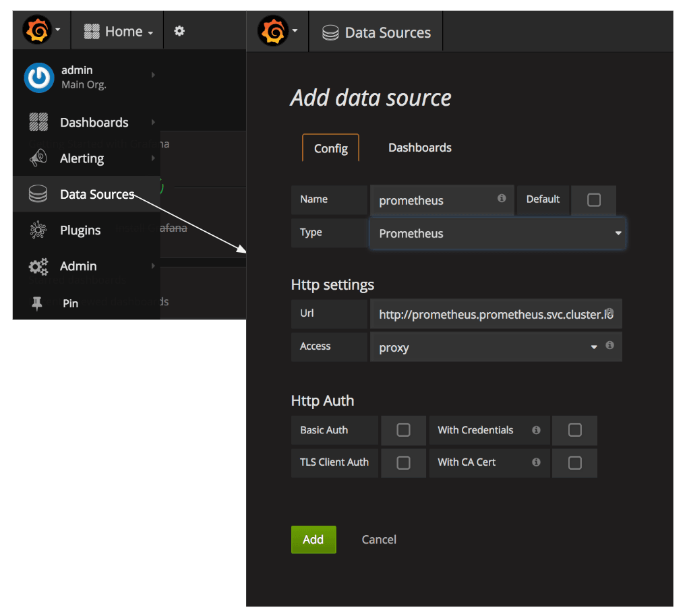Click the dropdown caret next to left Grafana logo
This screenshot has width=685, height=616.
click(58, 30)
